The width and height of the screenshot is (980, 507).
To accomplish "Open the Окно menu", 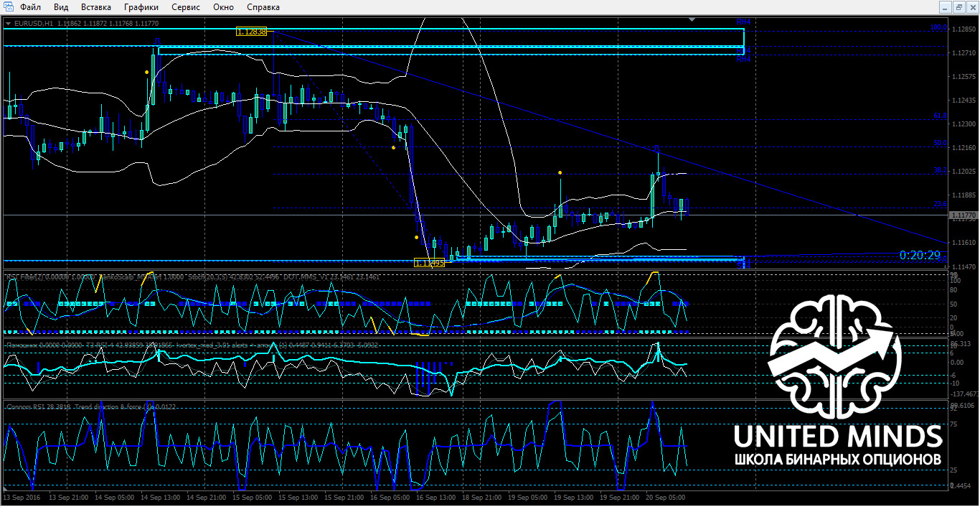I will 223,7.
